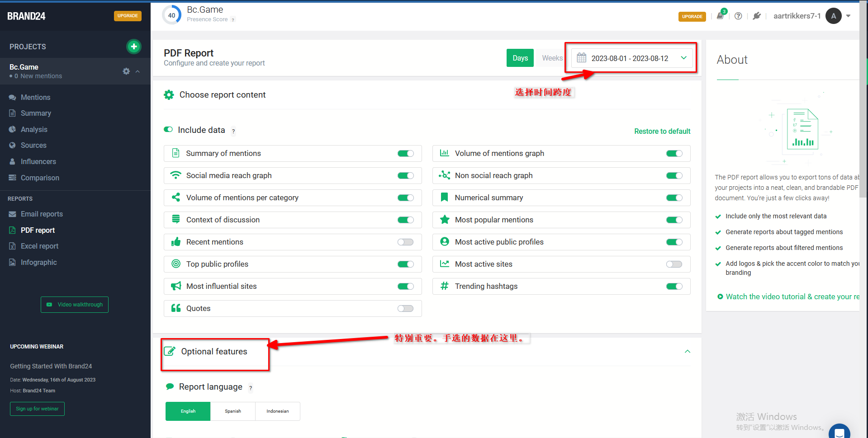Toggle Volume of mentions per category
868x438 pixels.
click(x=406, y=198)
